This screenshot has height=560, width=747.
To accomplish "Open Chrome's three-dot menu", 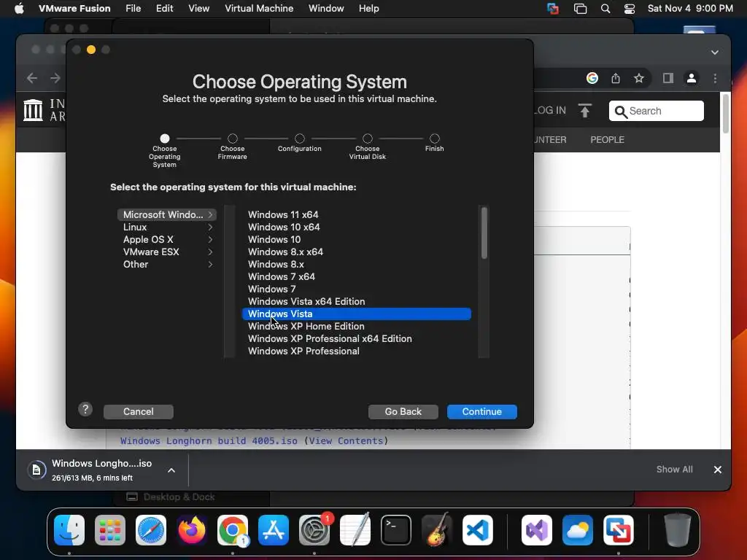I will [715, 78].
